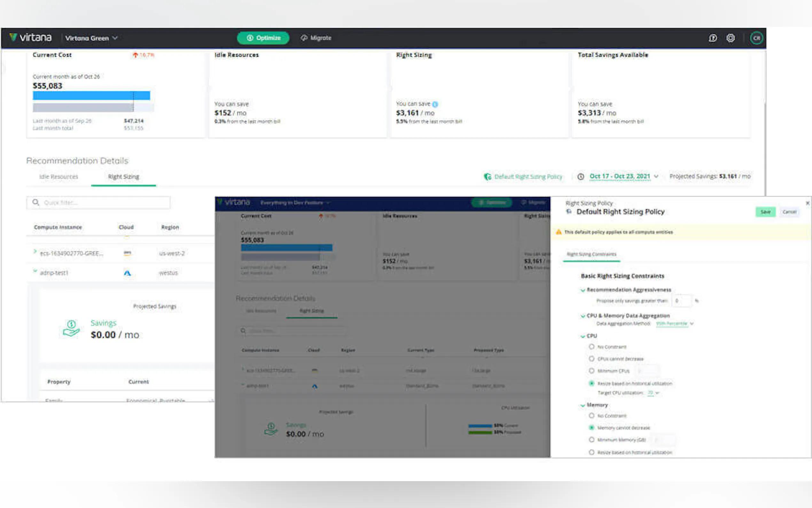Open the Virtana Green workspace dropdown
This screenshot has height=508, width=812.
[91, 38]
